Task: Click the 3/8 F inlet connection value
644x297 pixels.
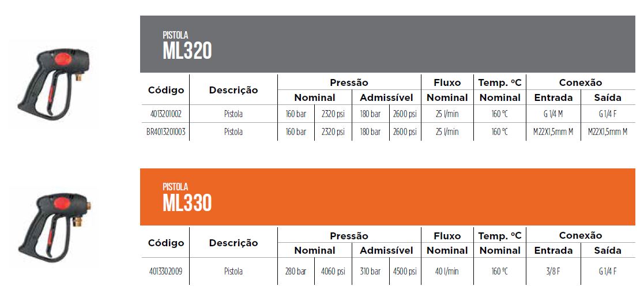Action: pyautogui.click(x=553, y=272)
